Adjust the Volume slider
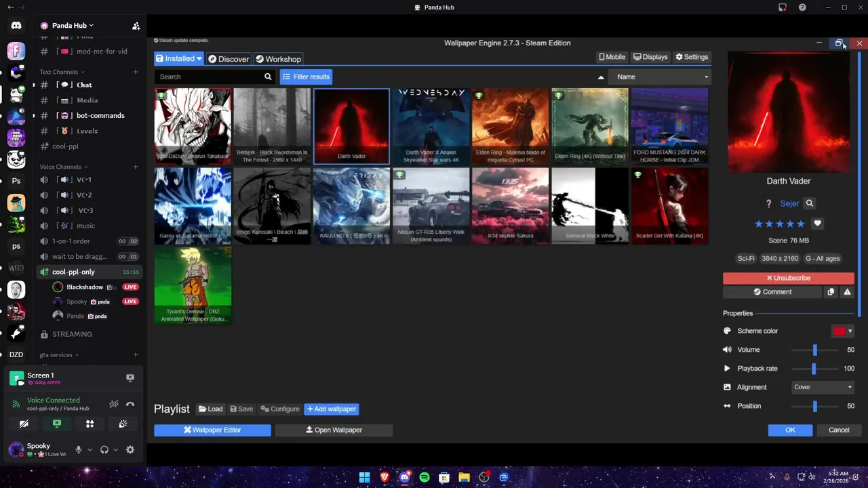The image size is (868, 488). click(815, 350)
